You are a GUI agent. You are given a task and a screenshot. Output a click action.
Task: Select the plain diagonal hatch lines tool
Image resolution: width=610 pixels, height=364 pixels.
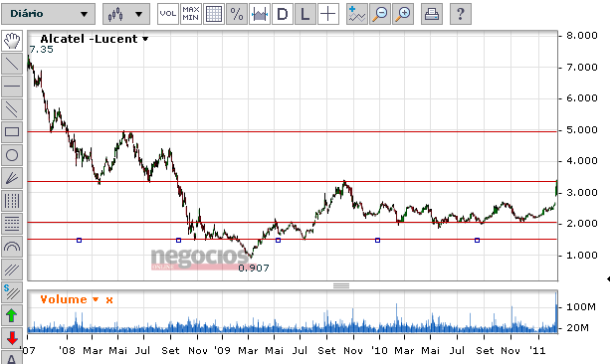(12, 270)
